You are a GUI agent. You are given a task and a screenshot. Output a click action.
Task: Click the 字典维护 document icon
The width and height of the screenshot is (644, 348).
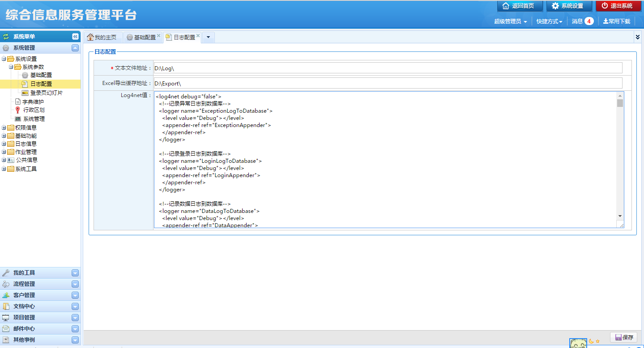pos(18,102)
